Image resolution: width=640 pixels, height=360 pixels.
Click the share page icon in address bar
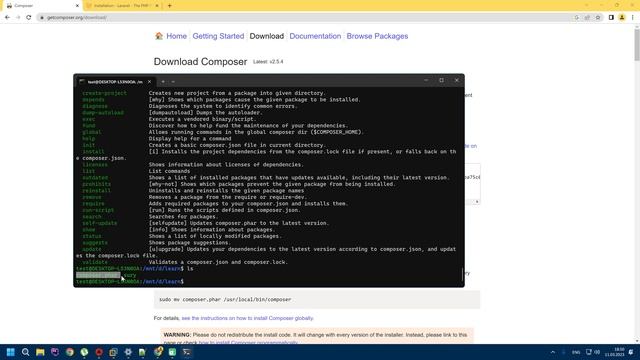[587, 18]
